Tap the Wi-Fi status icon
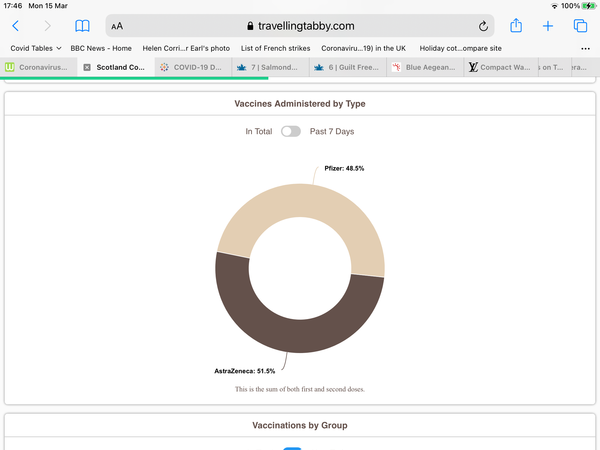600x450 pixels. pyautogui.click(x=554, y=6)
